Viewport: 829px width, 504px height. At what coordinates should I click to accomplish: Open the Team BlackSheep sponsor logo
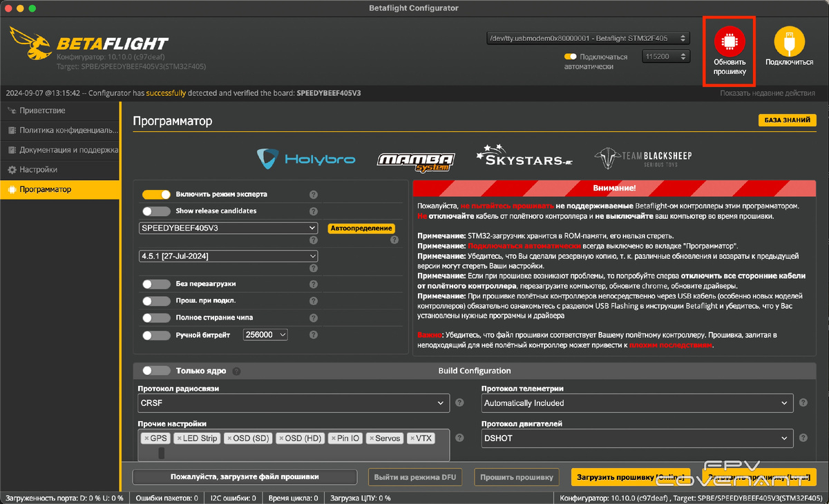(x=642, y=158)
